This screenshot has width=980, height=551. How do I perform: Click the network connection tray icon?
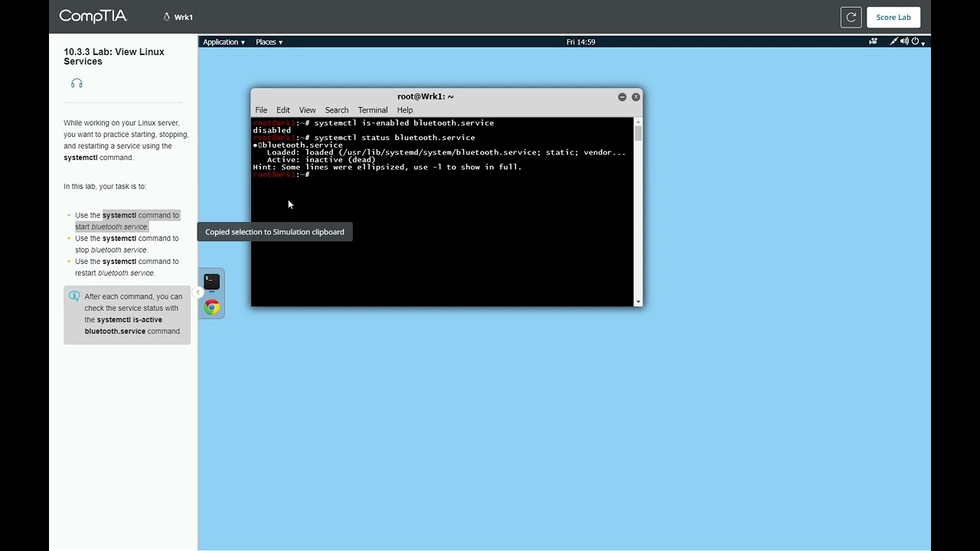point(893,42)
